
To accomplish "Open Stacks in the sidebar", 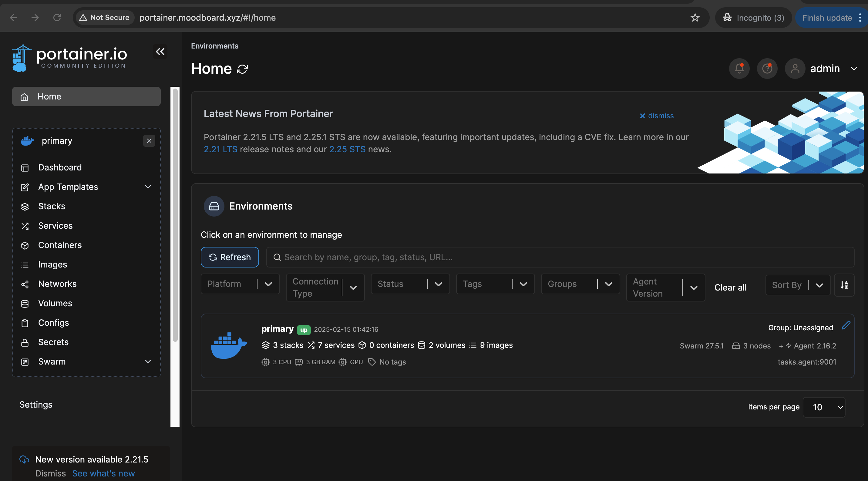I will pyautogui.click(x=52, y=206).
